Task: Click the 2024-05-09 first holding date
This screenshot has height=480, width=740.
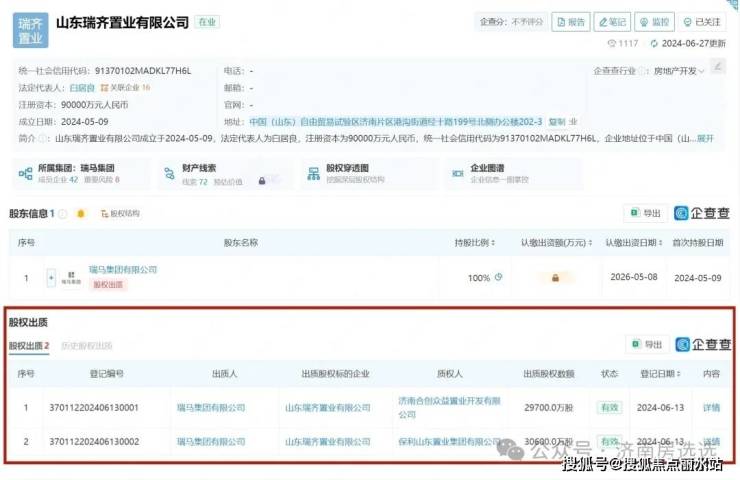Action: pyautogui.click(x=698, y=278)
